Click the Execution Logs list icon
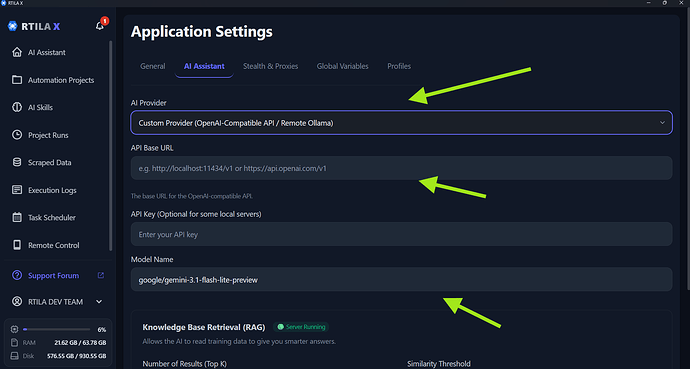Image resolution: width=690 pixels, height=369 pixels. 17,190
